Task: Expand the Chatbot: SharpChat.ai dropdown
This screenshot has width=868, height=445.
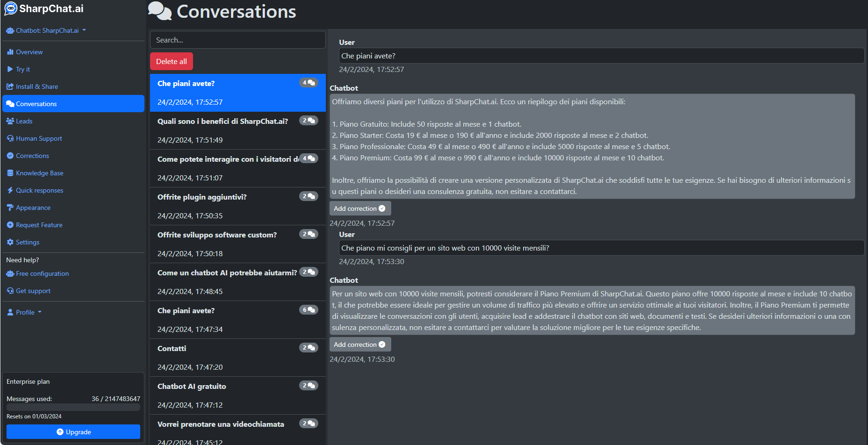Action: (46, 30)
